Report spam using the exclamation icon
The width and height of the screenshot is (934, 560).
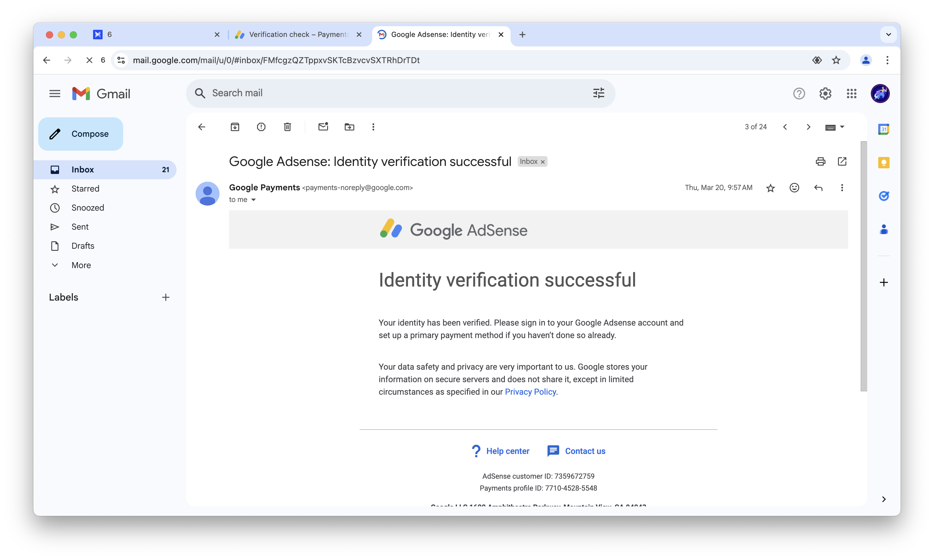tap(261, 127)
